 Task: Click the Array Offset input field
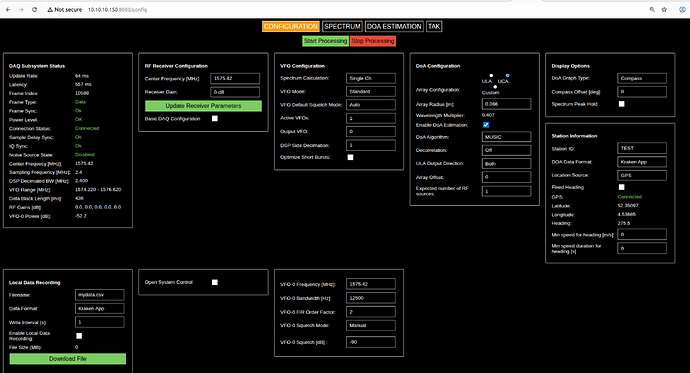506,177
